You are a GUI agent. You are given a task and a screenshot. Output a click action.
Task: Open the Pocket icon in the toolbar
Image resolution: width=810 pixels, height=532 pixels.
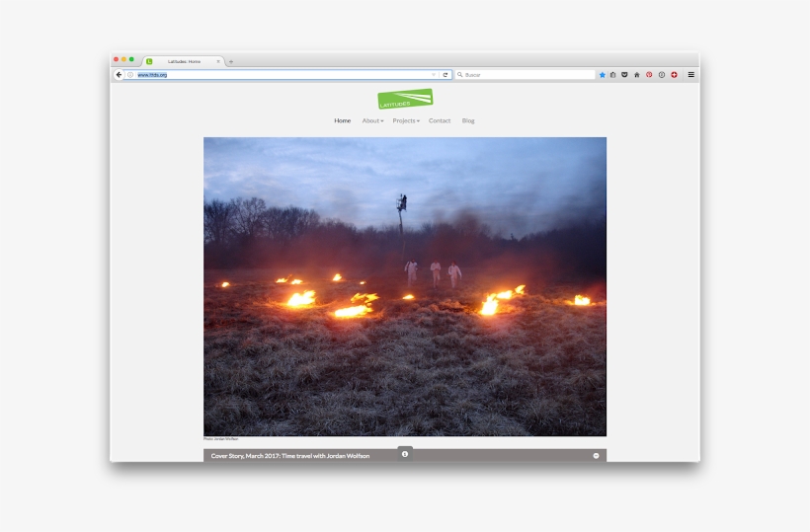pyautogui.click(x=624, y=75)
